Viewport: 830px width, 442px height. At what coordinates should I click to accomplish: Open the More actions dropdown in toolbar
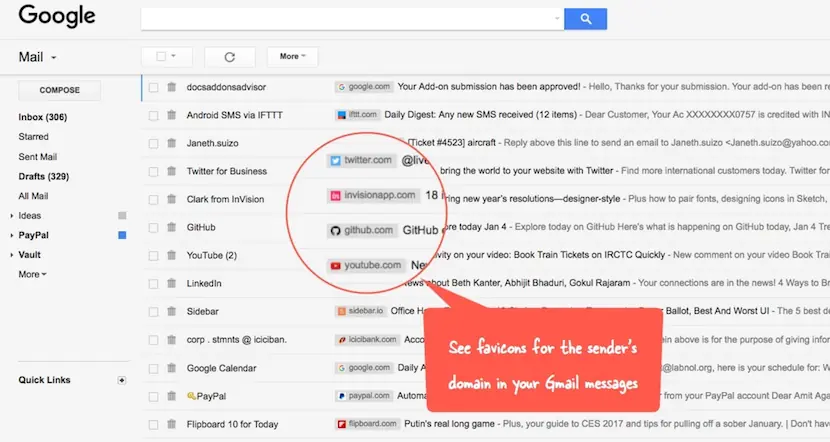pyautogui.click(x=293, y=57)
